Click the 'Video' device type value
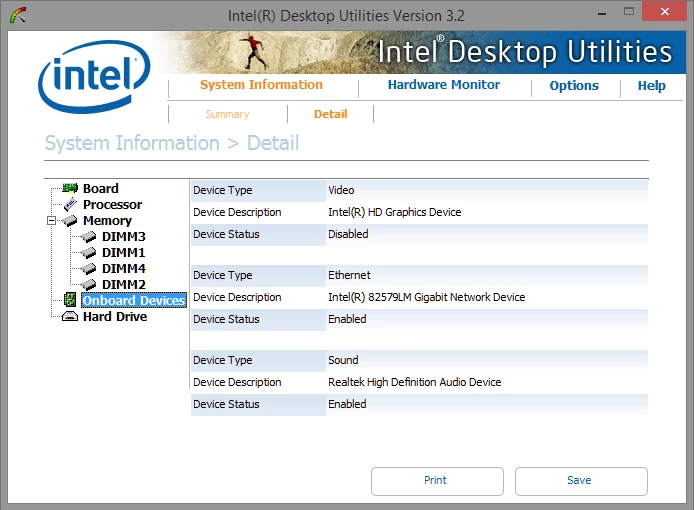 (341, 190)
